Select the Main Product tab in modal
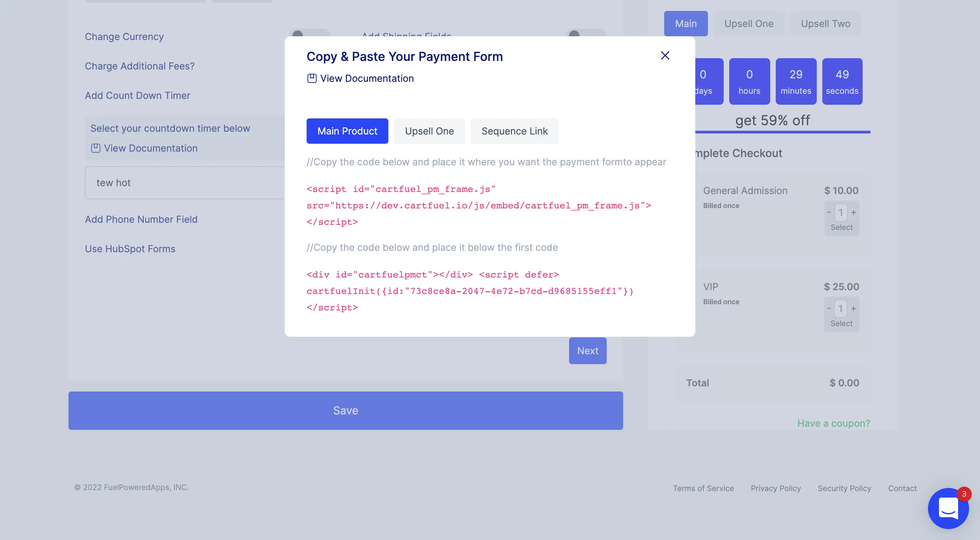Viewport: 980px width, 540px height. (347, 131)
